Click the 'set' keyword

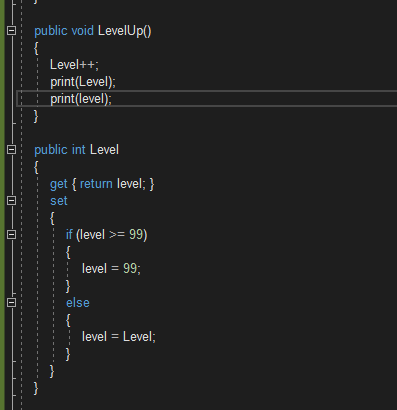[x=59, y=201]
